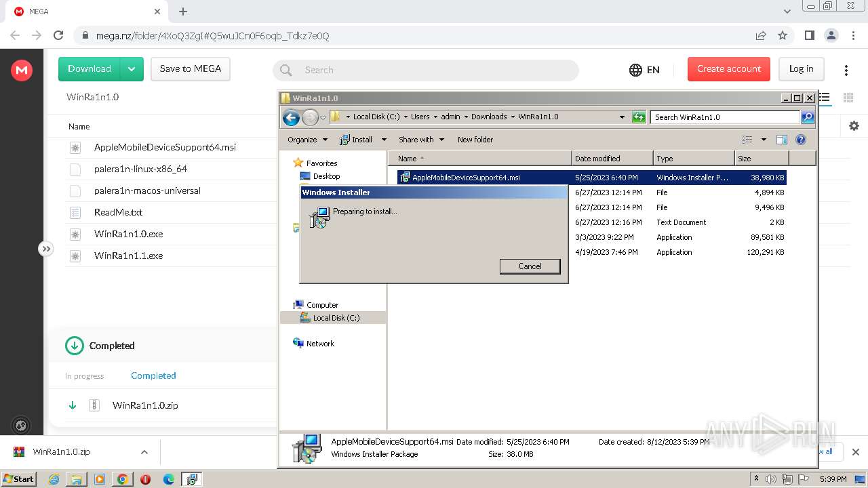868x488 pixels.
Task: Switch MEGA to list view
Action: click(825, 98)
